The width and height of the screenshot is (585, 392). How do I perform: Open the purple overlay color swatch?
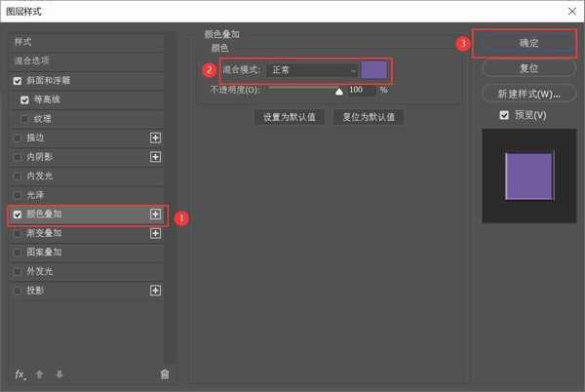coord(374,70)
